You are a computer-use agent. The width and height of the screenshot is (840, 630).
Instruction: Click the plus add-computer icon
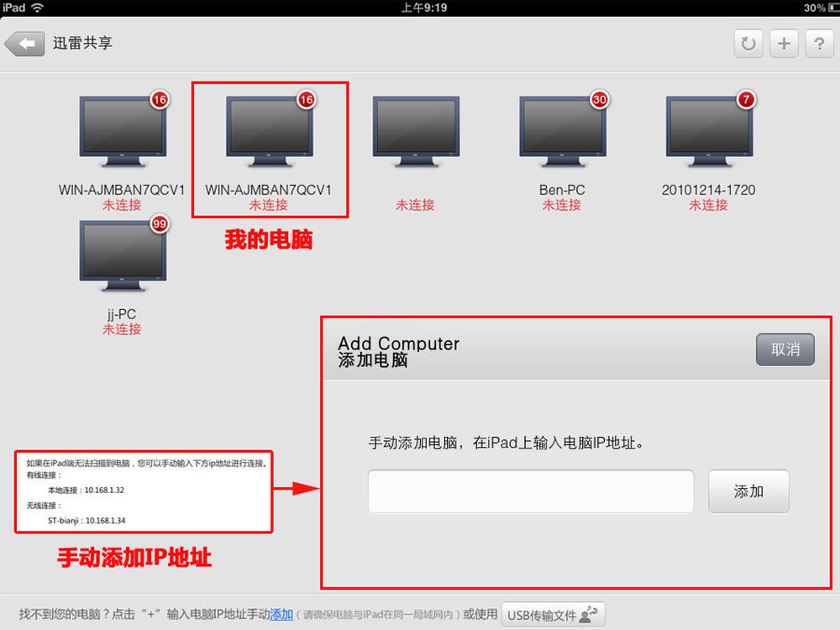pos(784,44)
